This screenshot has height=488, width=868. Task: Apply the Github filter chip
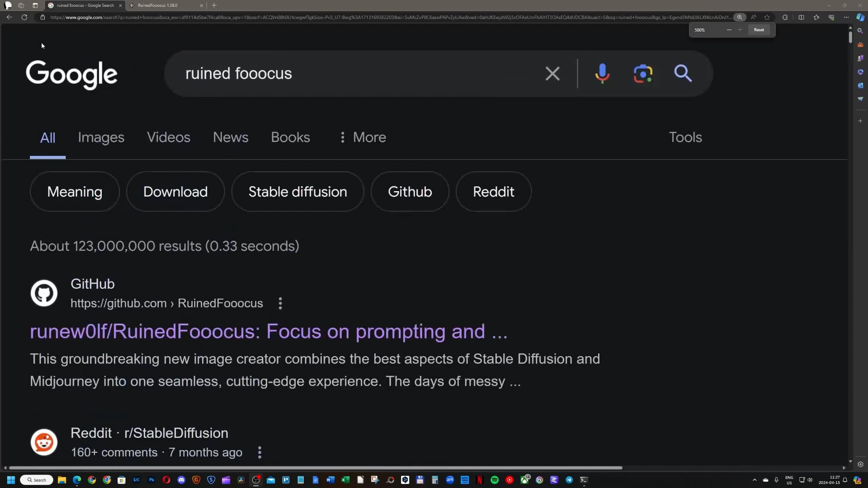(x=410, y=192)
